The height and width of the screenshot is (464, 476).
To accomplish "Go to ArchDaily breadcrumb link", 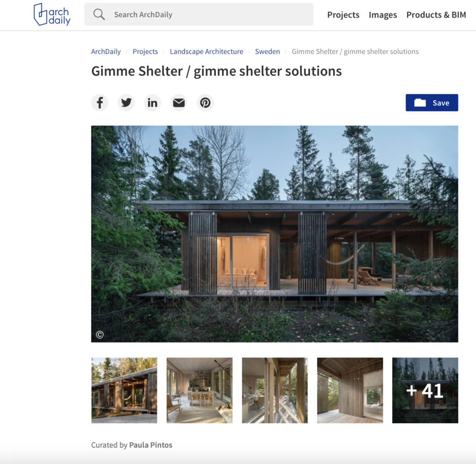I will 106,52.
